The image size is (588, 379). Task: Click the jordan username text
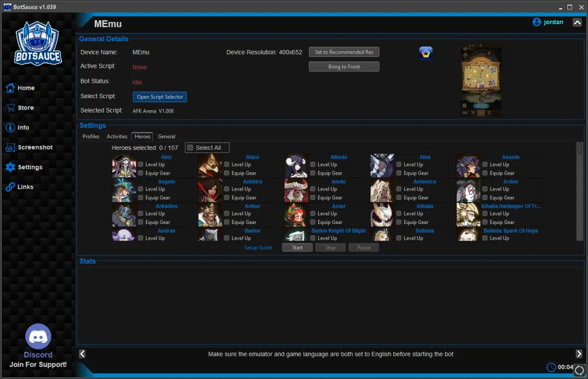point(554,22)
